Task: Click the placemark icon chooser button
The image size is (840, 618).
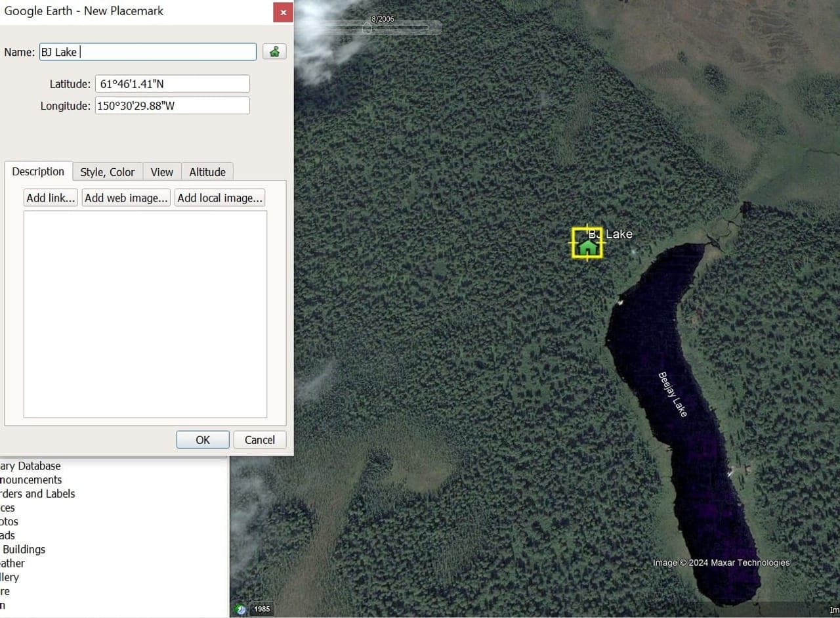Action: pyautogui.click(x=274, y=52)
